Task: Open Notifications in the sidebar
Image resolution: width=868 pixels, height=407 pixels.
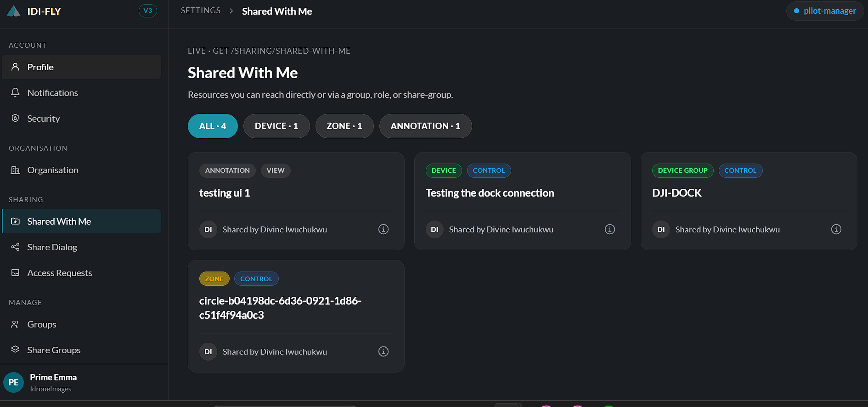Action: (82, 93)
